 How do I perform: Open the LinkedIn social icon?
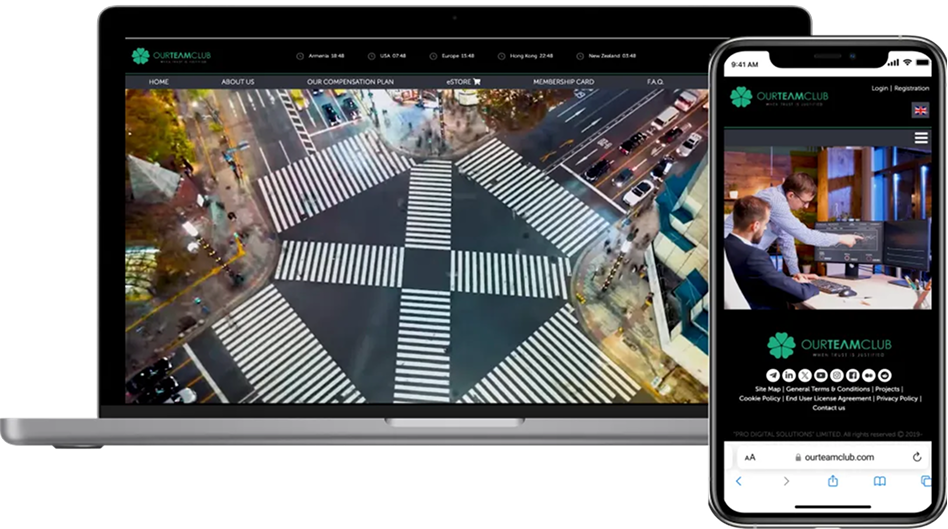click(x=789, y=375)
